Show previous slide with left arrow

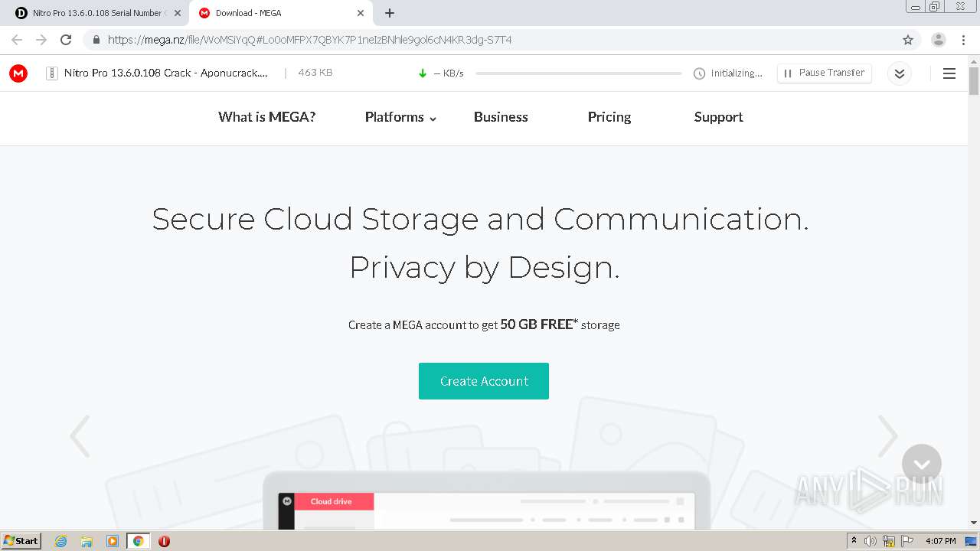80,436
